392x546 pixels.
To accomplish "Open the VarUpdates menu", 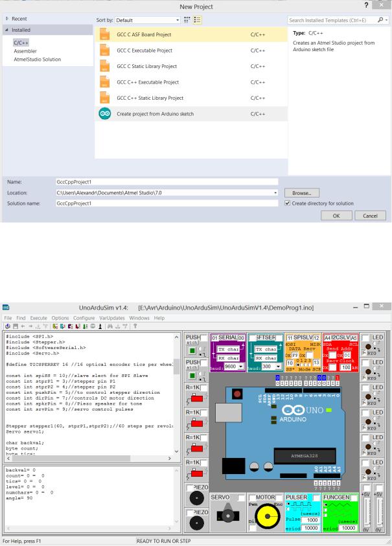I will 112,318.
